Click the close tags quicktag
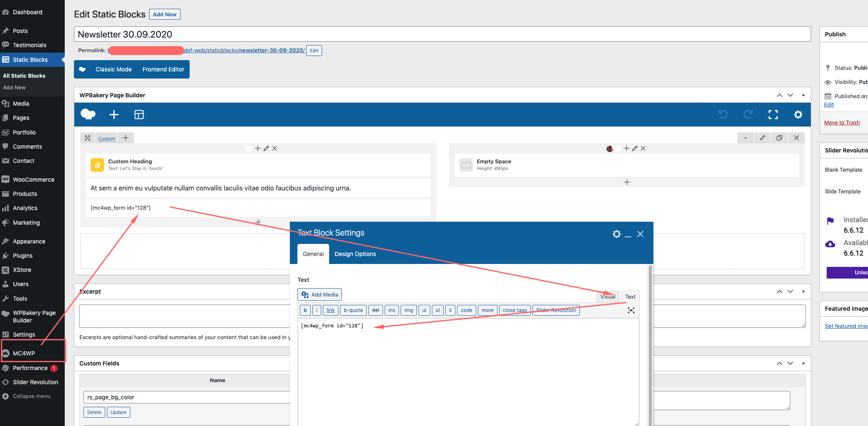 coord(515,310)
